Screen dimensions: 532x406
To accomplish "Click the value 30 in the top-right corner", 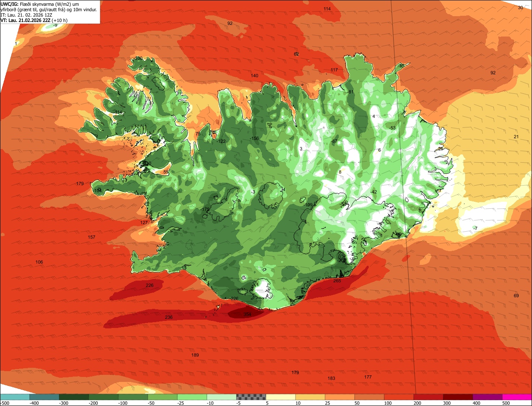I will tap(520, 7).
